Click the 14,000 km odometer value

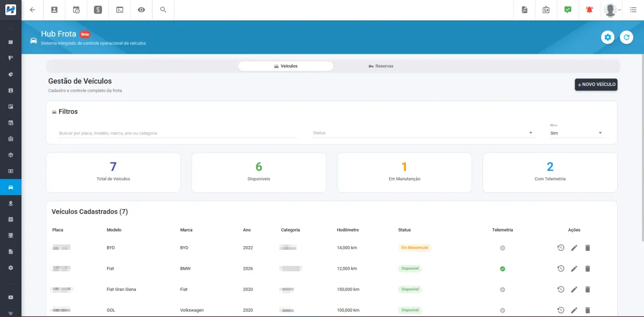click(347, 248)
